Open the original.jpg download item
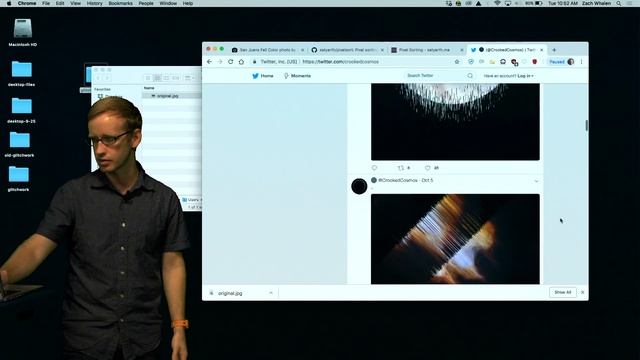This screenshot has width=640, height=360. point(230,293)
